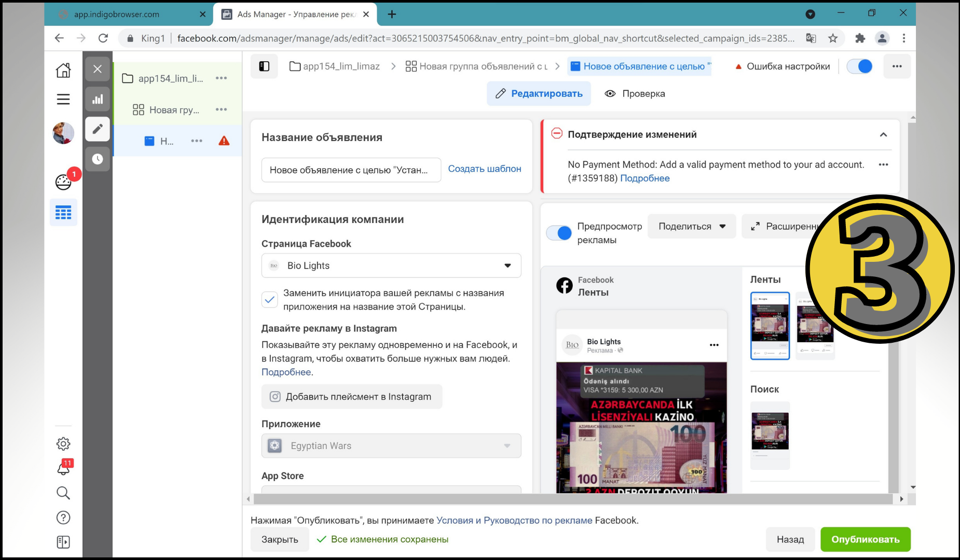Viewport: 960px width, 560px height.
Task: Click Ошибка настройки status text
Action: (x=788, y=66)
